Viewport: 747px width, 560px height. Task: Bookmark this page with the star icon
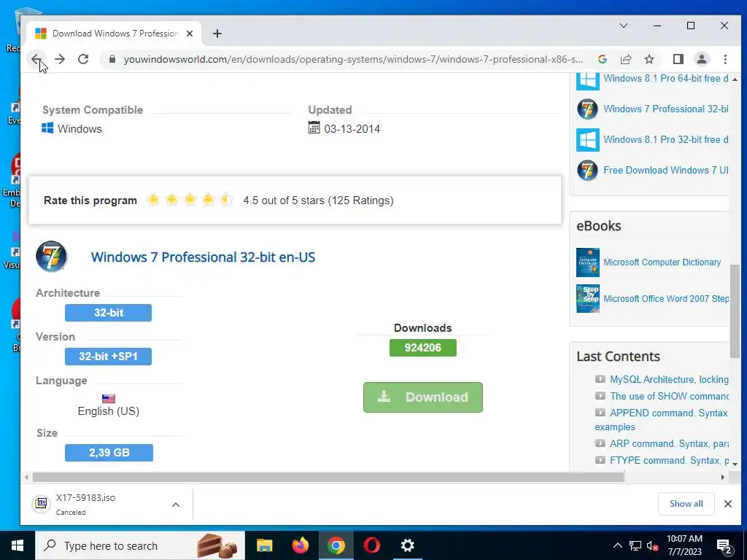click(x=649, y=59)
